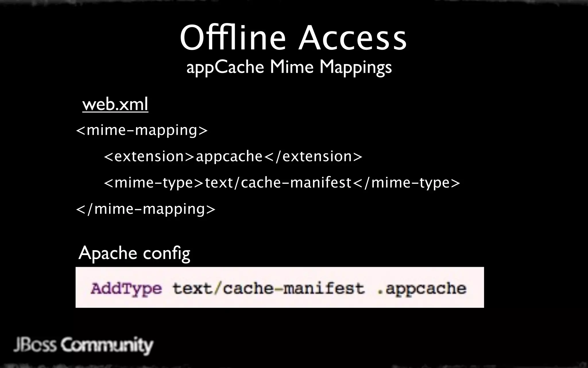Viewport: 588px width, 368px height.
Task: Click the opening <mime-type> tag
Action: tap(154, 183)
